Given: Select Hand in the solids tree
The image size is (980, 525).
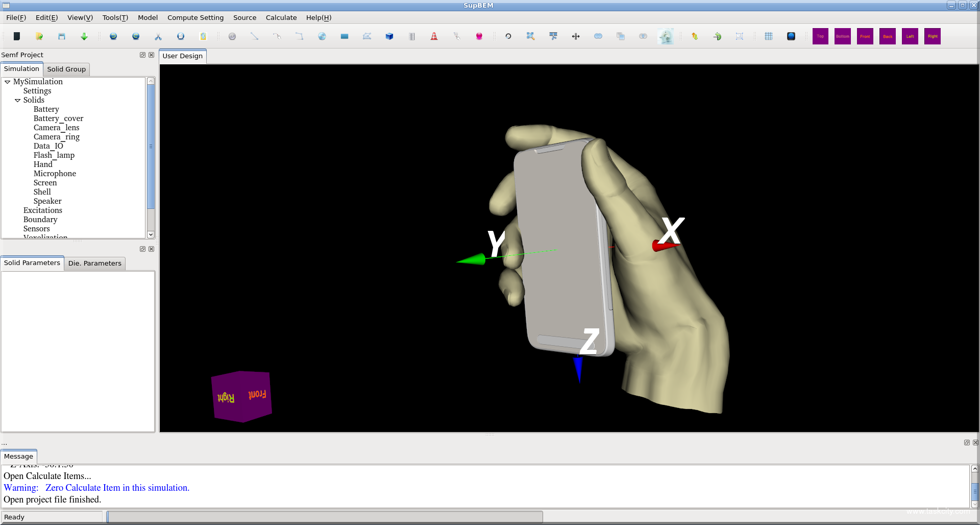Looking at the screenshot, I should [43, 164].
